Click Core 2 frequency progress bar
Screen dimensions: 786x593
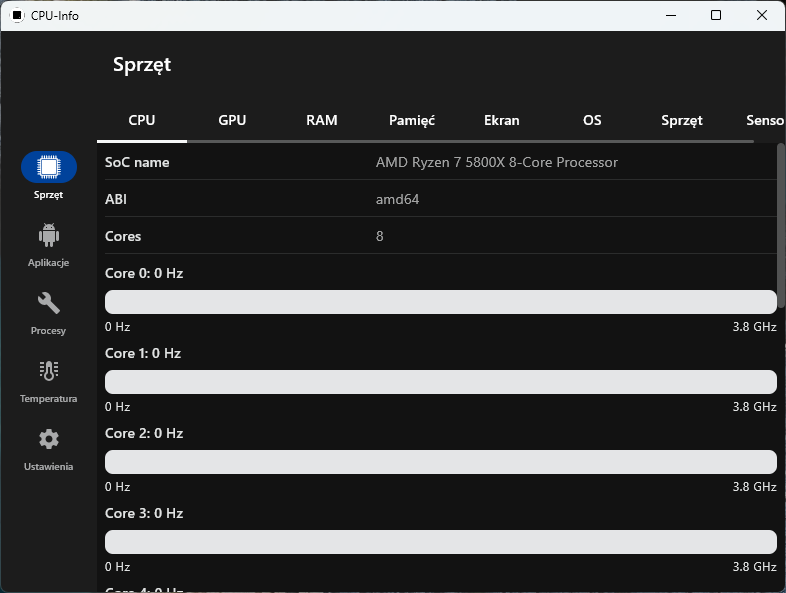441,462
